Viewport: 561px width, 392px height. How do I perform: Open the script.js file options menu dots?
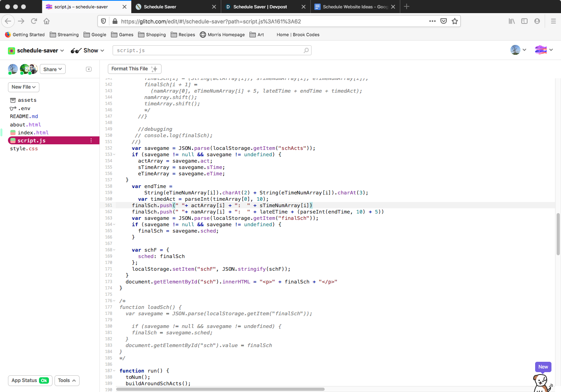[91, 140]
